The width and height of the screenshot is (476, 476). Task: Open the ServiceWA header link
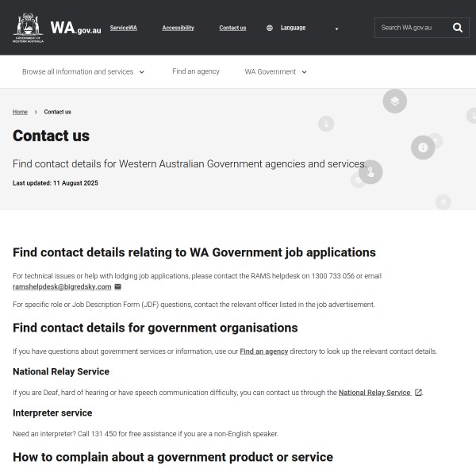pyautogui.click(x=123, y=28)
